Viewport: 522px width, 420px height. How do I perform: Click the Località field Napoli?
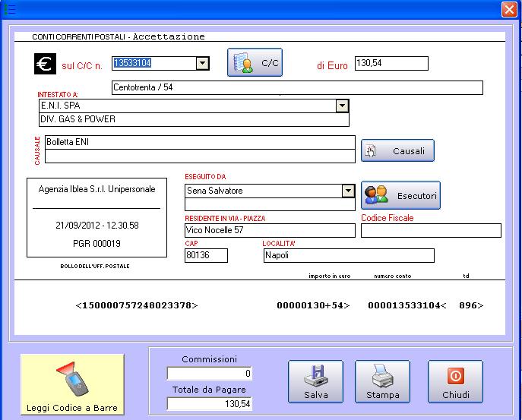point(349,256)
